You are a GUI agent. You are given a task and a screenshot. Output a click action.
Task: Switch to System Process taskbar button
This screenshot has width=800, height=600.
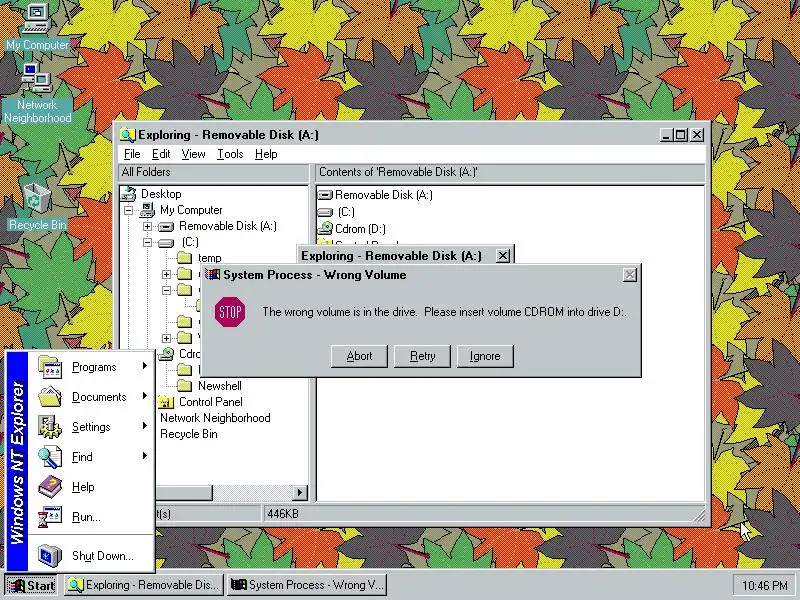pyautogui.click(x=307, y=585)
